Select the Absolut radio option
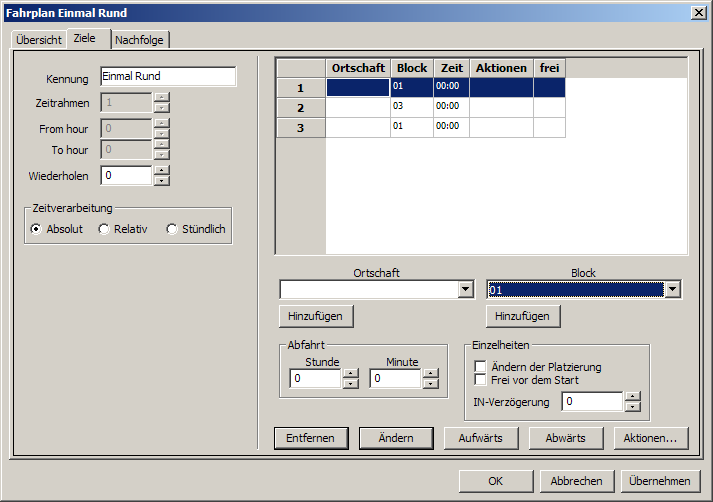 [x=37, y=229]
